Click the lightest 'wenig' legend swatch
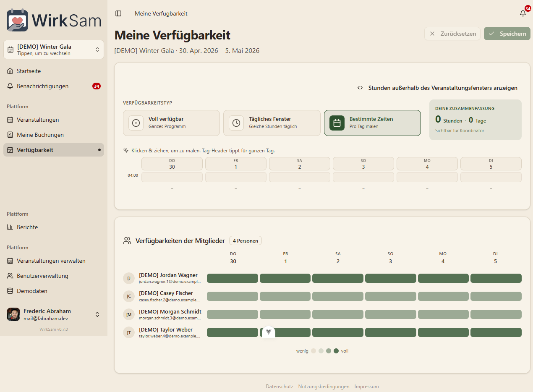533x392 pixels. [314, 351]
